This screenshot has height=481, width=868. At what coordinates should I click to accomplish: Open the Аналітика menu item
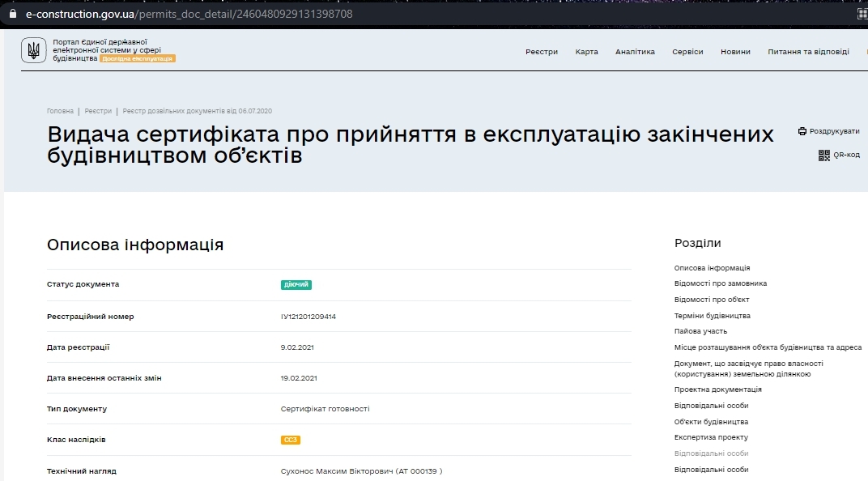(635, 52)
